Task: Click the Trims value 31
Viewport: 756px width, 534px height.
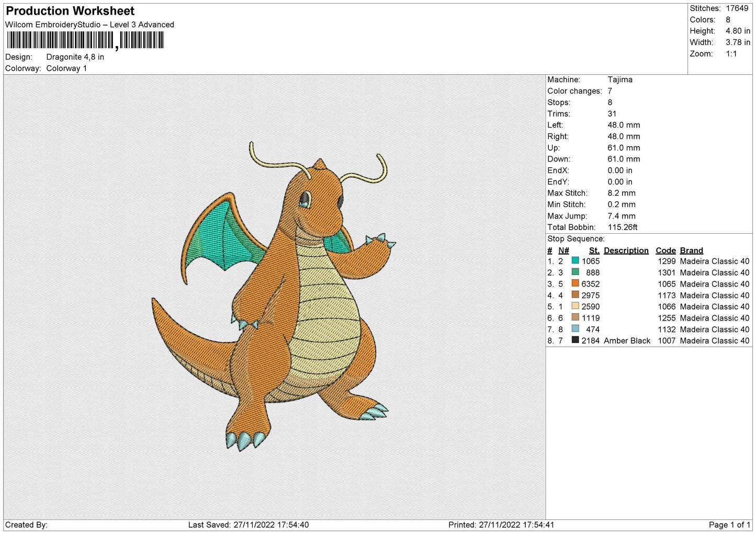Action: (612, 114)
